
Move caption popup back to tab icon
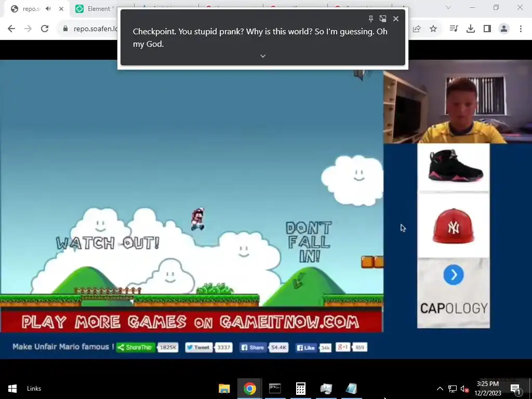[383, 19]
